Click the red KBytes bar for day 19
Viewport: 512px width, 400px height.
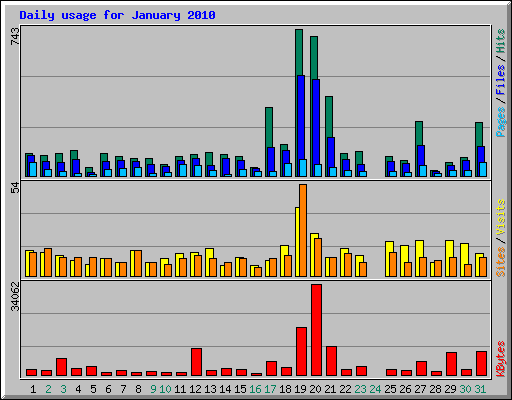301,352
